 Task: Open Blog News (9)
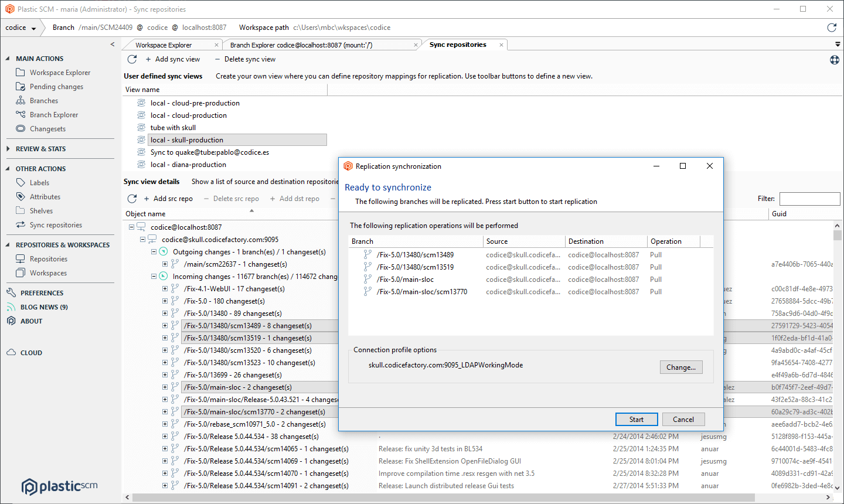pyautogui.click(x=44, y=307)
